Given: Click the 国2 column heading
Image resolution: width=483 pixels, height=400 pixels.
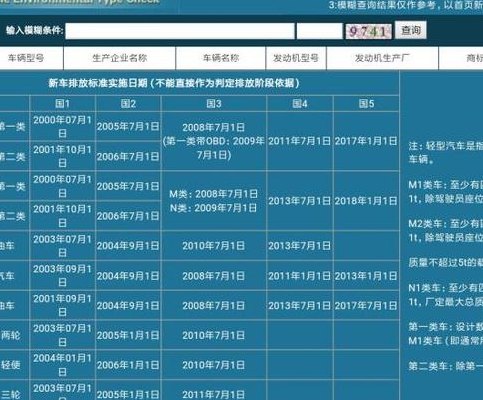Looking at the screenshot, I should [128, 104].
